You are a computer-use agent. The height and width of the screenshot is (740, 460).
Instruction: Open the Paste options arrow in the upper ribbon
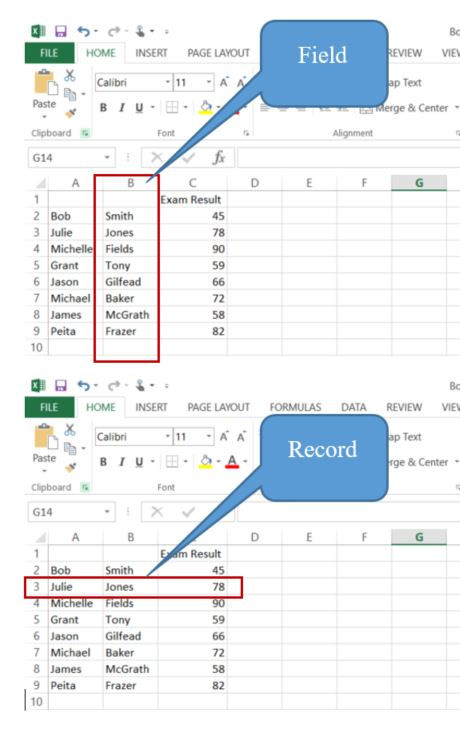tap(45, 117)
